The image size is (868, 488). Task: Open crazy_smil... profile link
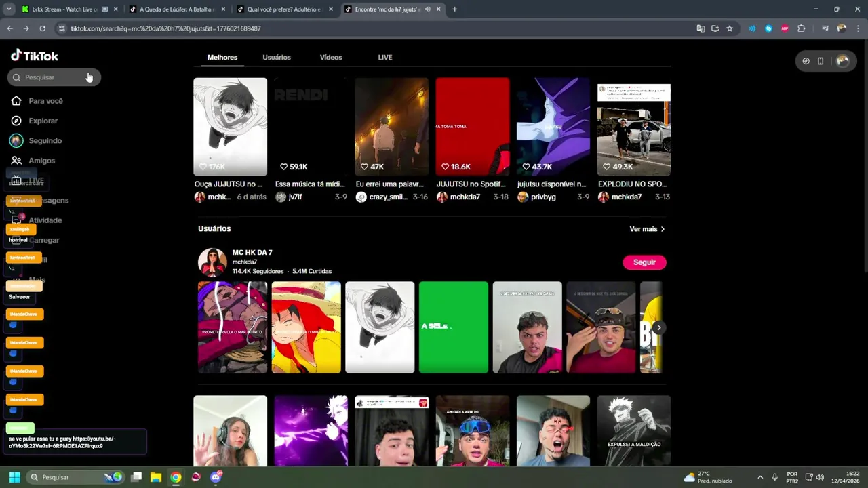coord(388,197)
